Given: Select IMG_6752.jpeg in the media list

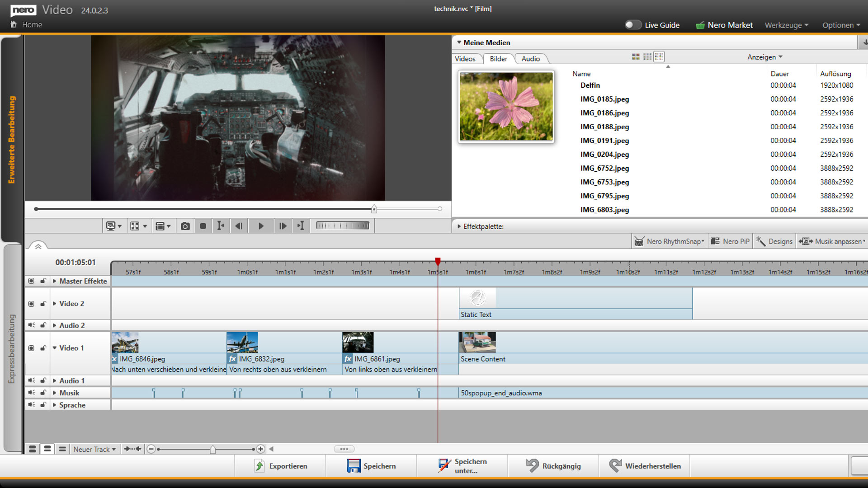Looking at the screenshot, I should (x=604, y=168).
